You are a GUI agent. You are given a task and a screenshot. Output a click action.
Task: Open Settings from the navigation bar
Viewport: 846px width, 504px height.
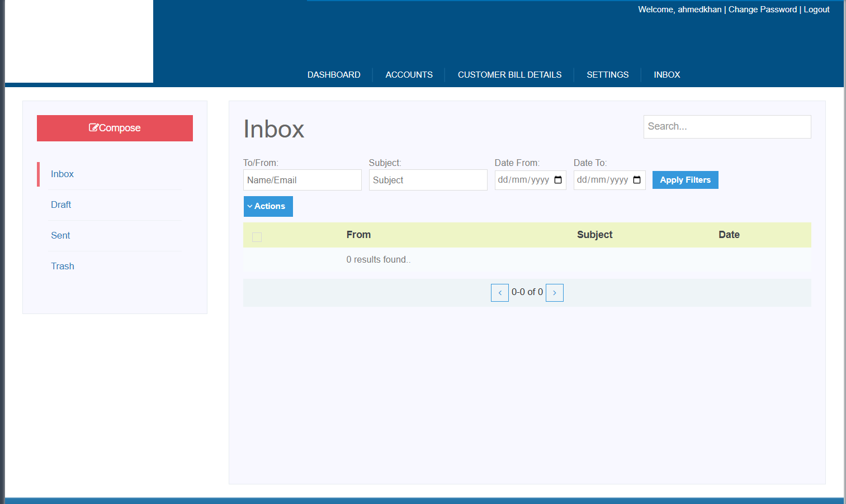[x=607, y=75]
